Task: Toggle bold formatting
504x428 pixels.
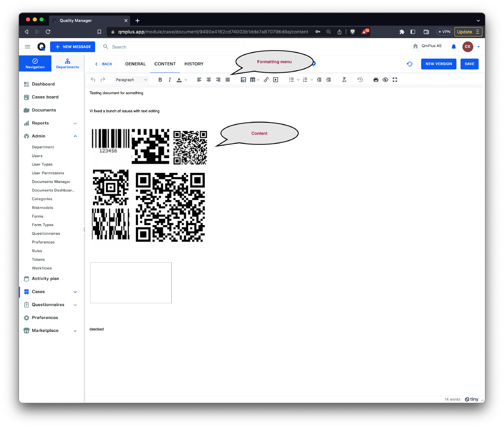Action: coord(160,80)
